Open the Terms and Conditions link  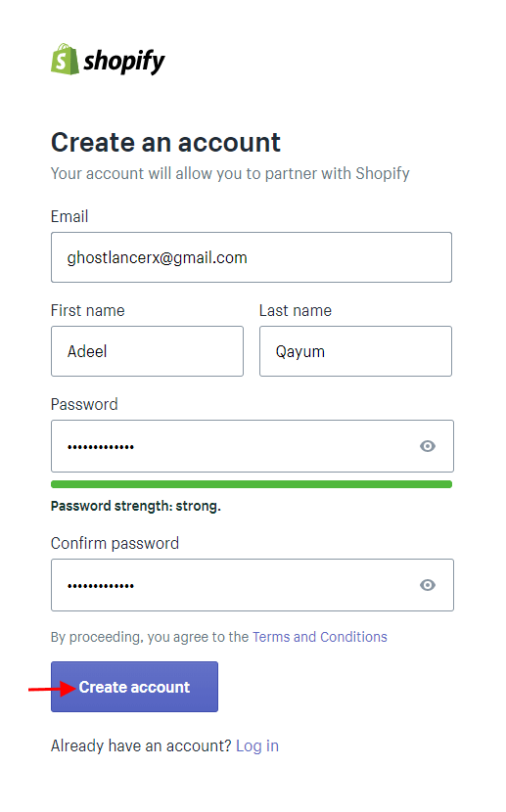point(319,637)
